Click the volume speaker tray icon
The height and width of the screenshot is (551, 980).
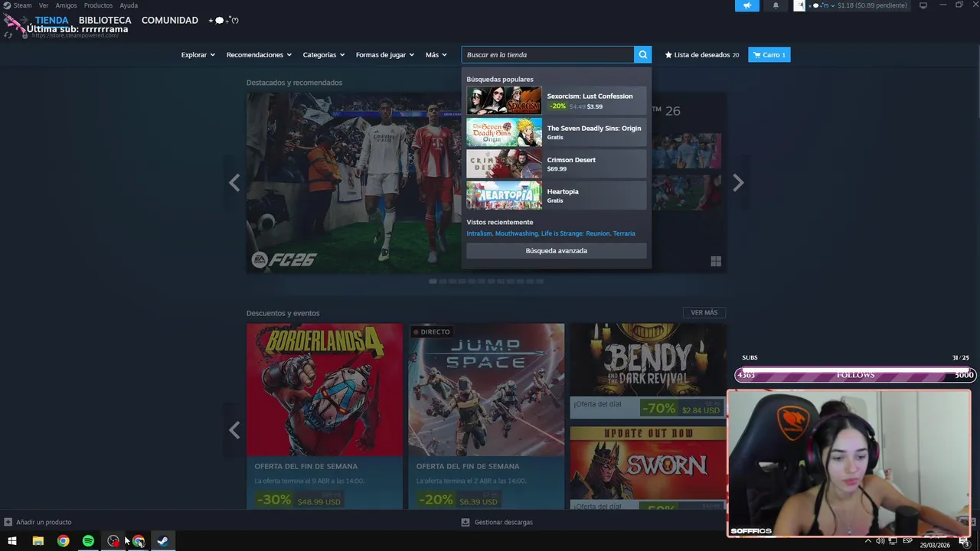tap(880, 541)
